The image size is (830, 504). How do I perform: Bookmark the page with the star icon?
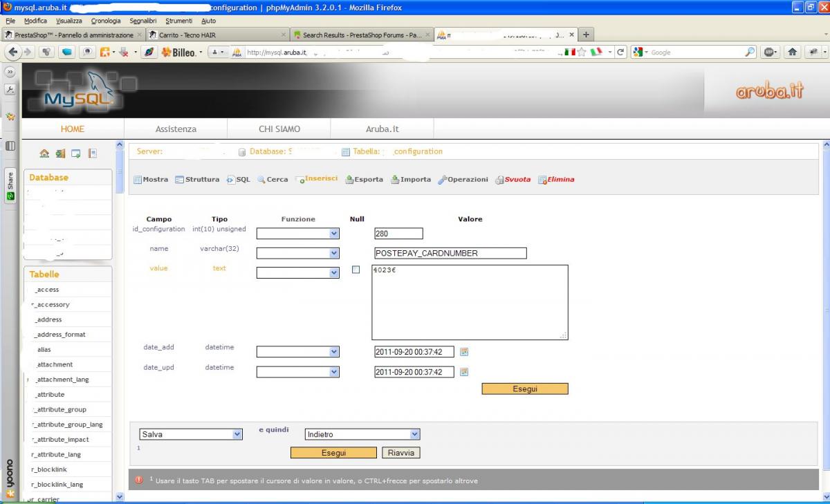point(582,52)
